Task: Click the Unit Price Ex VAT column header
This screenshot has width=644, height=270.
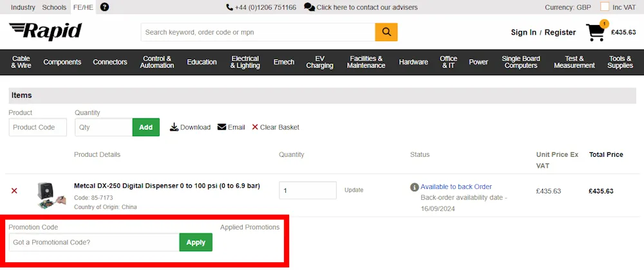Action: click(557, 160)
